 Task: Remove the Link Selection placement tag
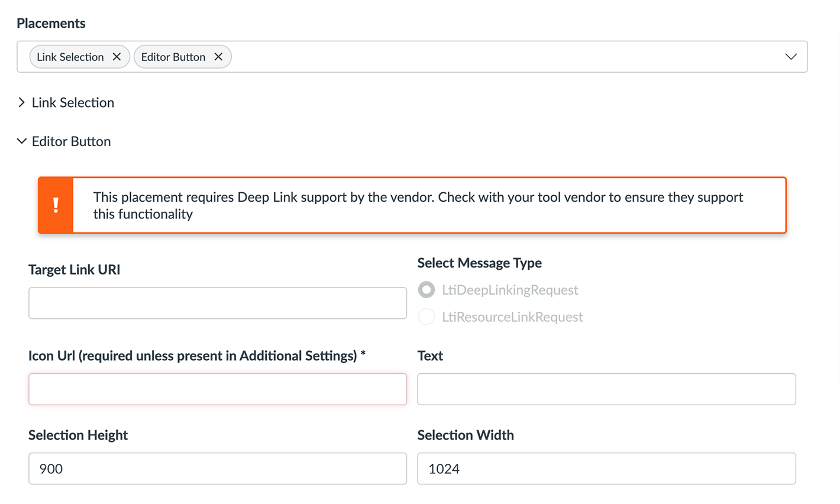tap(117, 57)
